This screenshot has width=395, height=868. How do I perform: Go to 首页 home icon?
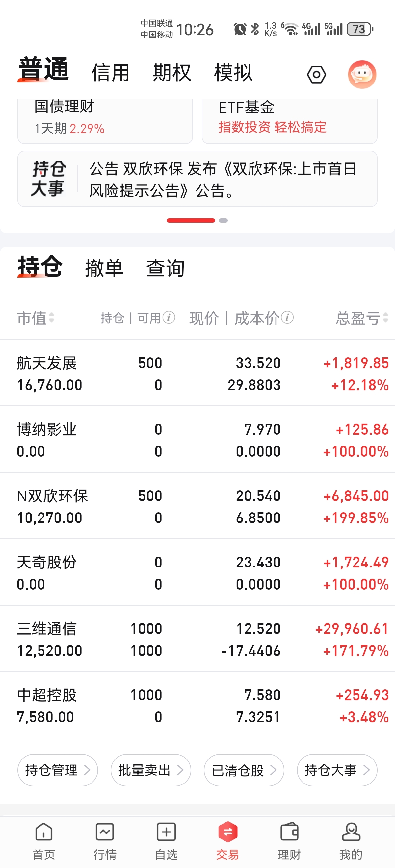[x=44, y=839]
